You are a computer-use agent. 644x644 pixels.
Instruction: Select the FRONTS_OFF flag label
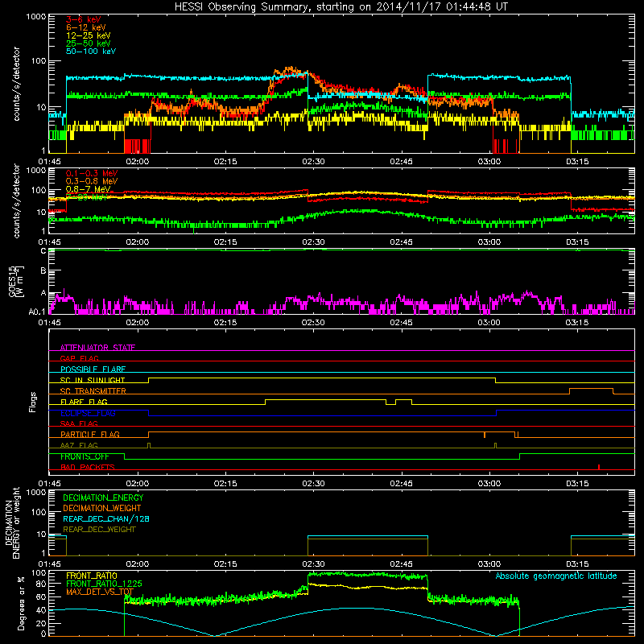pos(85,456)
